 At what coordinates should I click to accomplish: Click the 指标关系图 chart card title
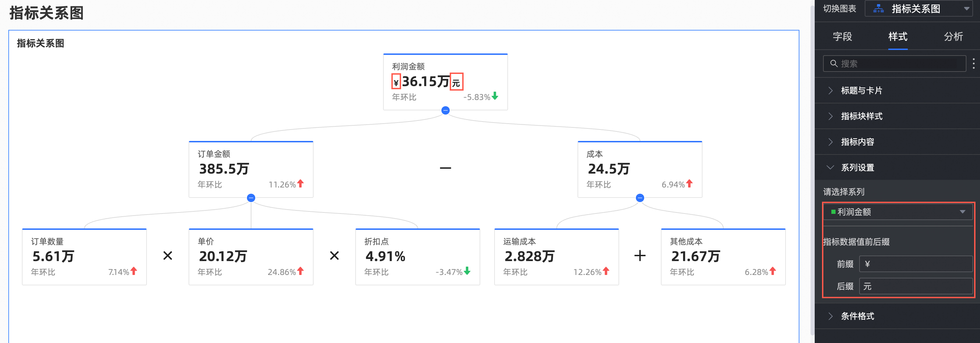tap(40, 43)
